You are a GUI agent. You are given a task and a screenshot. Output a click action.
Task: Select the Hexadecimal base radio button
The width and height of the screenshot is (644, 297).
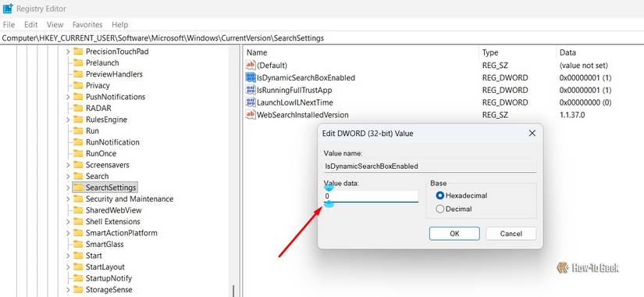pyautogui.click(x=440, y=196)
